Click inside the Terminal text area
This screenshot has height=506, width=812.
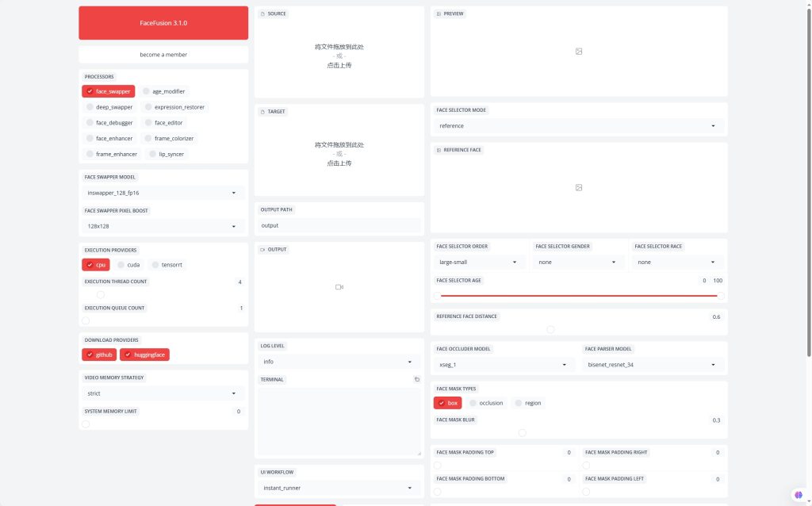coord(339,422)
